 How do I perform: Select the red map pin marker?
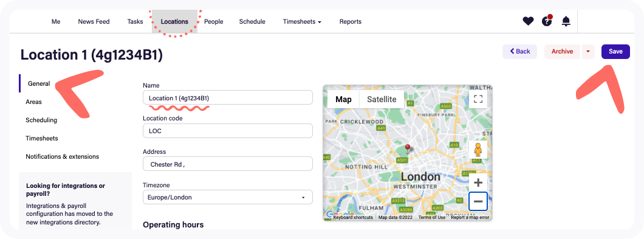(408, 149)
